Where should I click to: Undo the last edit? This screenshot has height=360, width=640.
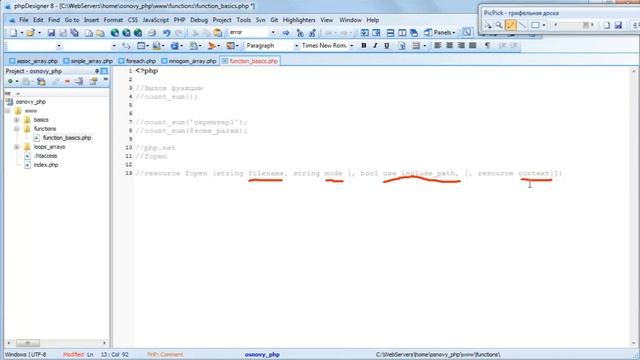click(x=167, y=33)
